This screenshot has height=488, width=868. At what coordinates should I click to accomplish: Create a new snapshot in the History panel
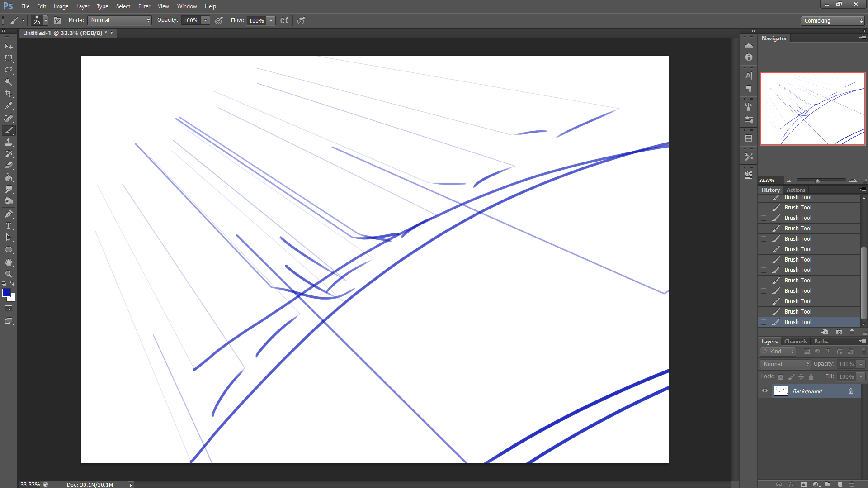pos(839,332)
